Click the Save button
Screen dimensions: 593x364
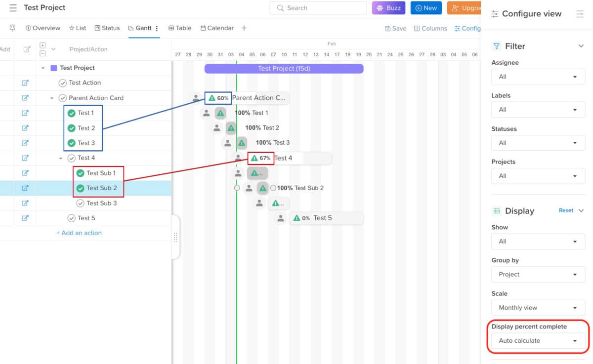click(x=396, y=29)
